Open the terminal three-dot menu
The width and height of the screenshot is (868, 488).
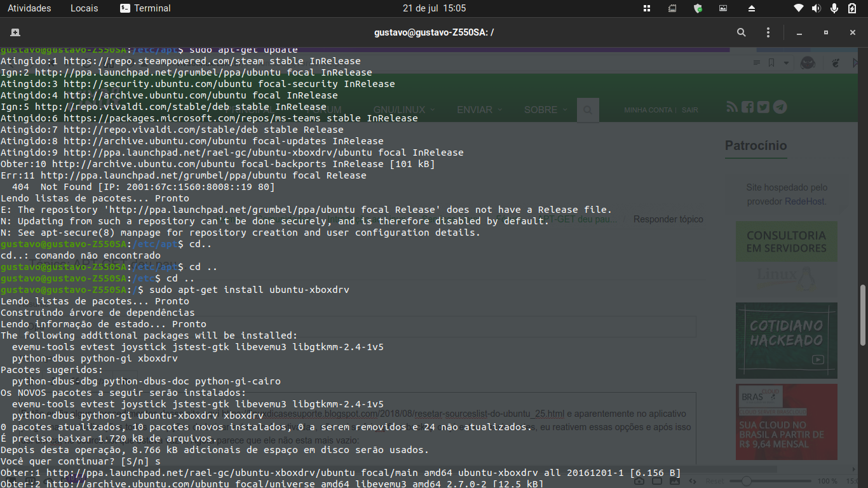click(x=768, y=32)
